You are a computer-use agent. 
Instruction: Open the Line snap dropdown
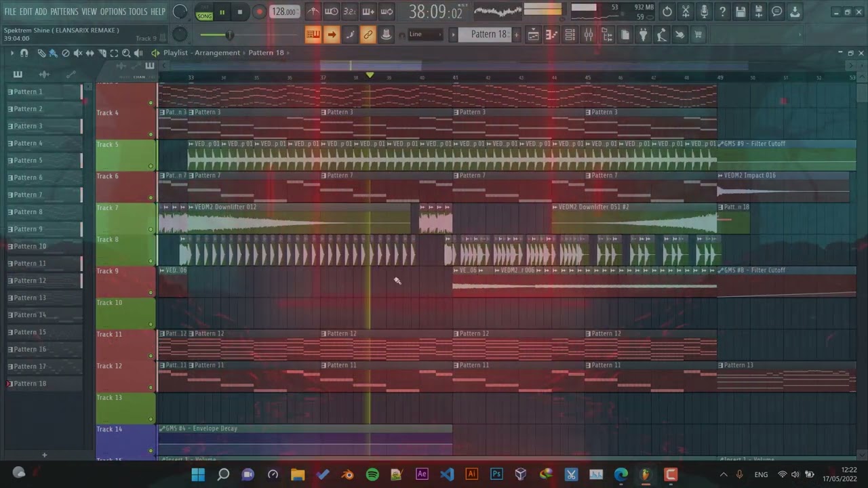click(x=426, y=35)
